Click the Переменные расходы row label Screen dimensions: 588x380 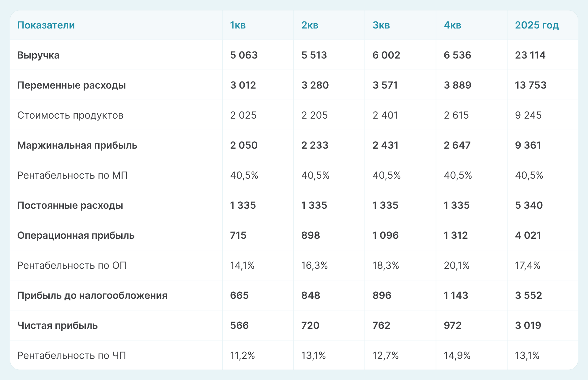[x=71, y=85]
